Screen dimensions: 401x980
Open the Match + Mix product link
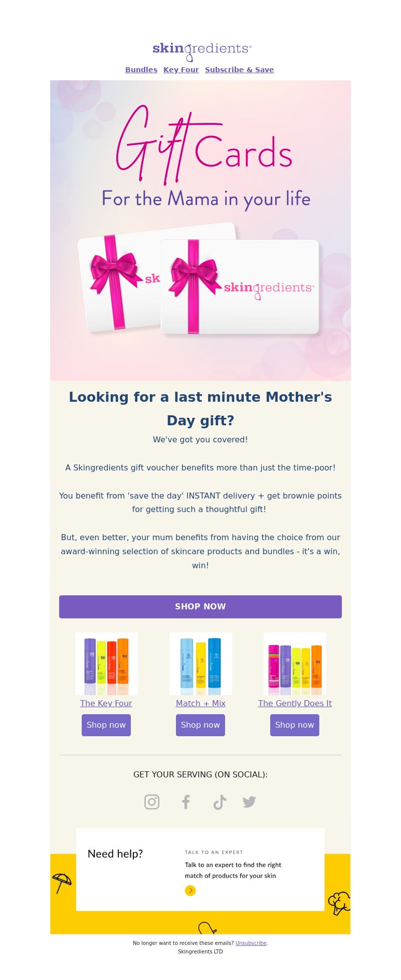click(x=200, y=703)
